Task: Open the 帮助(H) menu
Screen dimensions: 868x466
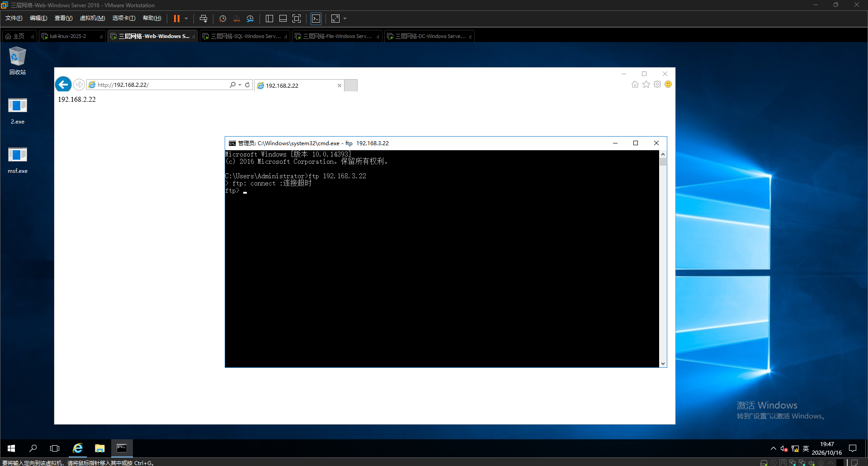Action: 152,18
